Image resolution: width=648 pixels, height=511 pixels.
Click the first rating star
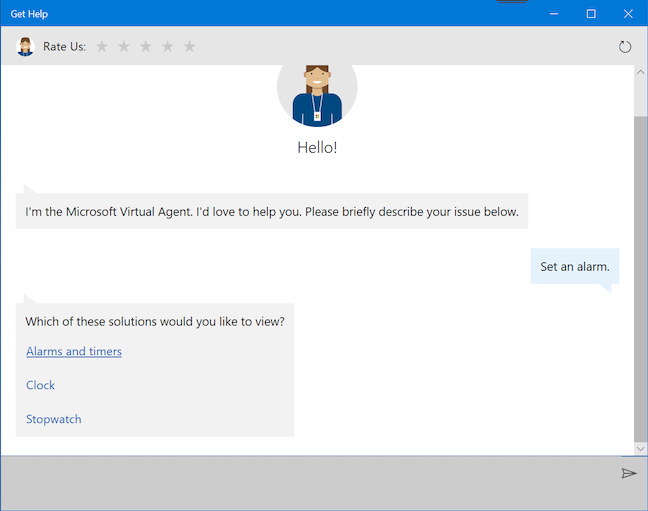102,46
